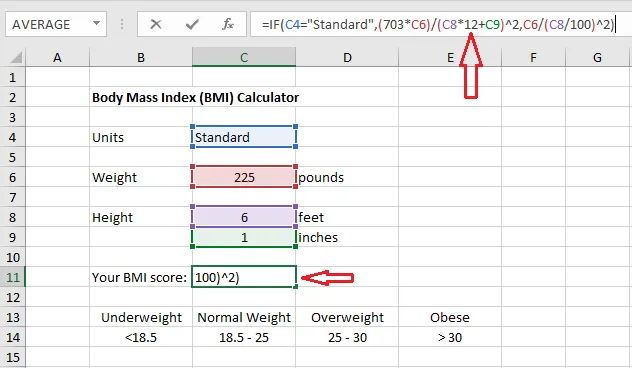This screenshot has height=368, width=632.
Task: Select row 1 header
Action: point(12,77)
